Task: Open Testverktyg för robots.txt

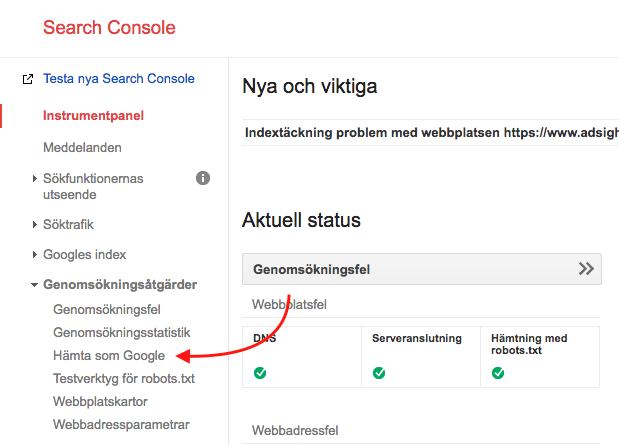Action: click(124, 379)
